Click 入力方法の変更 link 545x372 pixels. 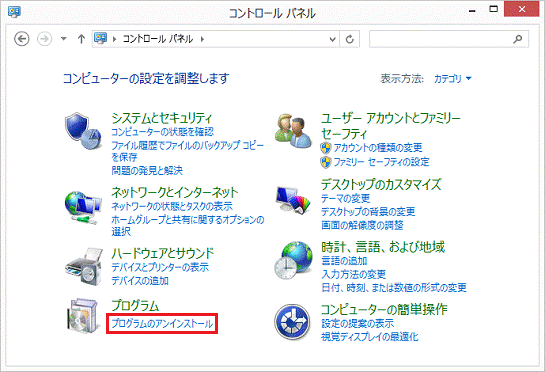click(353, 274)
